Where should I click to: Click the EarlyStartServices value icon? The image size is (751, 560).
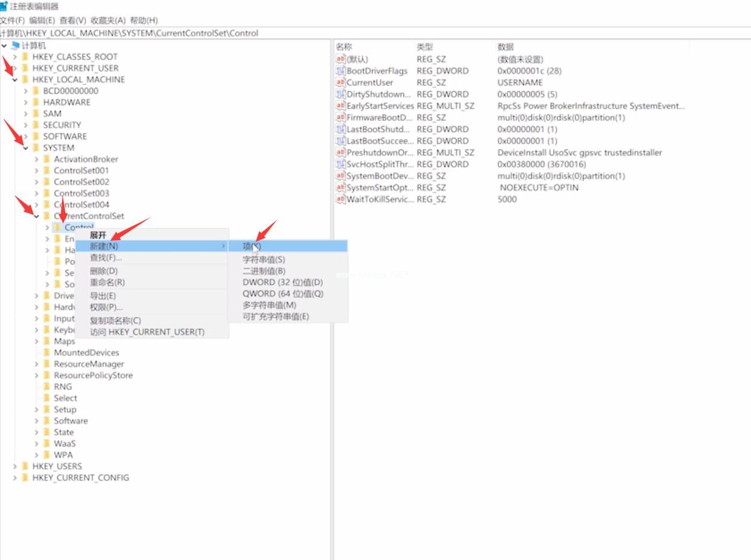pos(340,106)
